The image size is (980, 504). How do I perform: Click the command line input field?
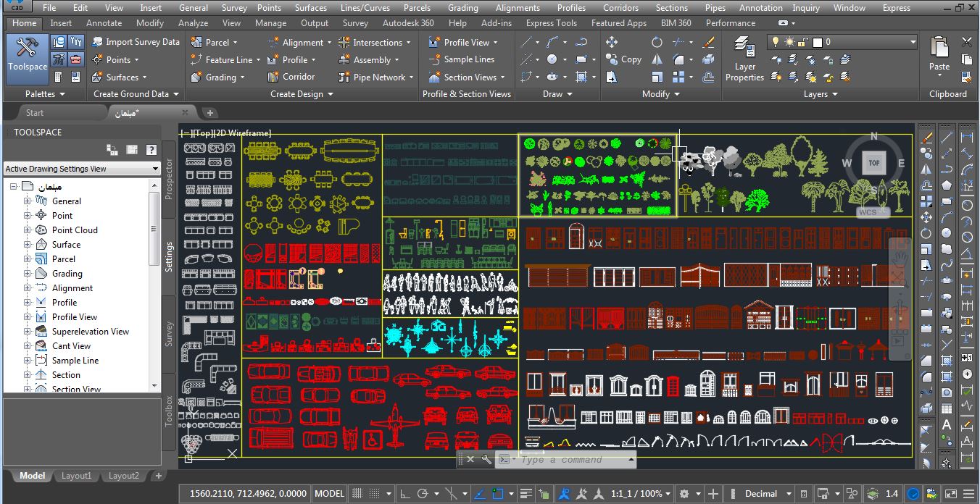tap(573, 460)
